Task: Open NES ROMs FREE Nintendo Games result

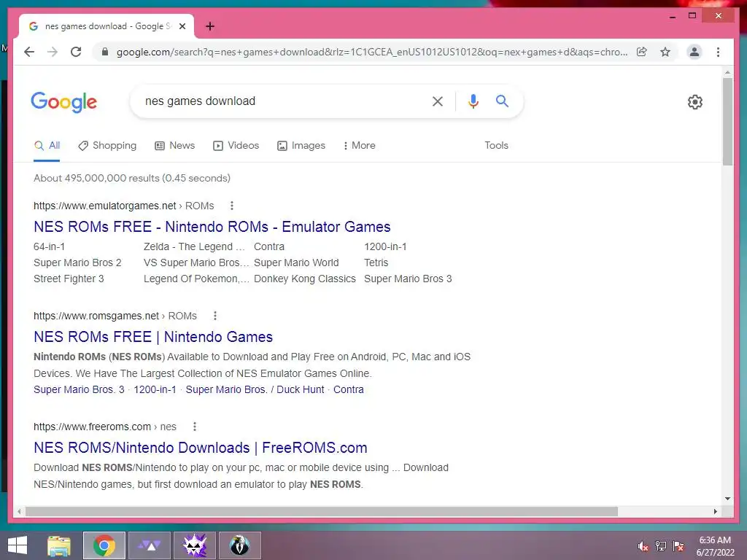Action: point(153,337)
